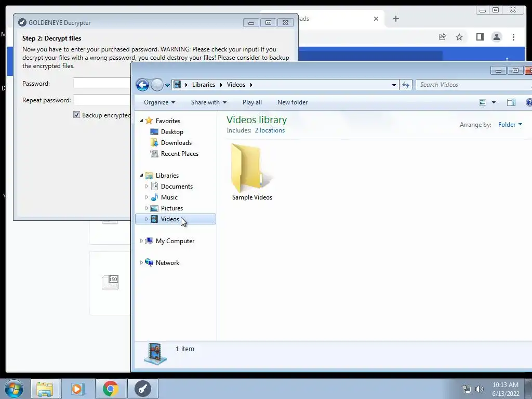
Task: Expand the Videos library node
Action: coord(147,219)
